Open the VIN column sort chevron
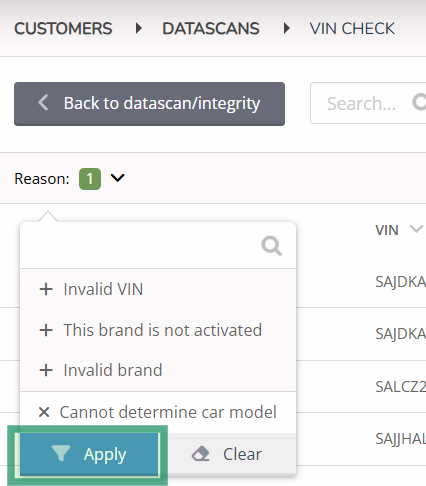The height and width of the screenshot is (486, 426). point(416,229)
